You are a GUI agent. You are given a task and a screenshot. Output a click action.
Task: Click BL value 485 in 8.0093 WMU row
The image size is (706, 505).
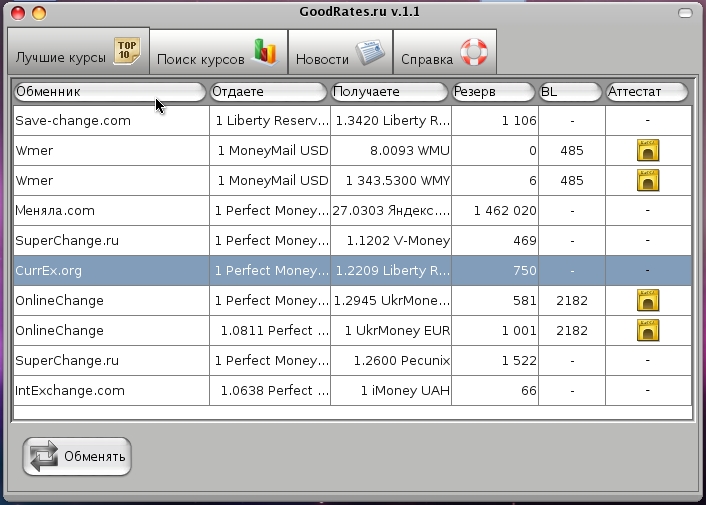(572, 150)
